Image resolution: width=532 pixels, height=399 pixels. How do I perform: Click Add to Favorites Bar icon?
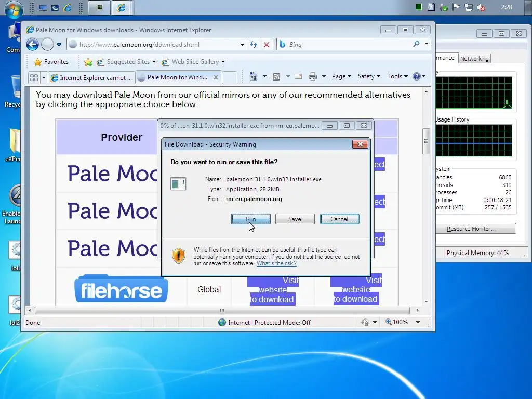coord(88,62)
